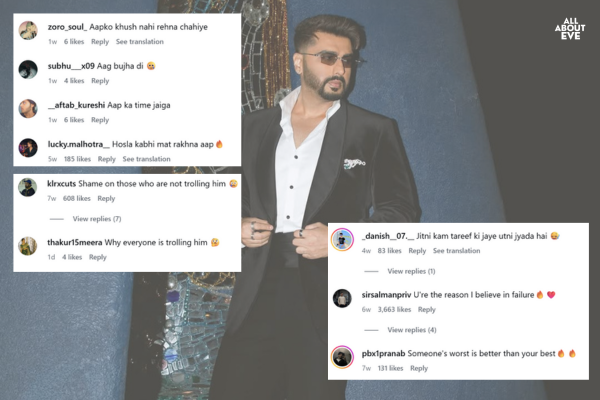The image size is (600, 400).
Task: Reply to thakur15meera's comment
Action: pos(98,257)
